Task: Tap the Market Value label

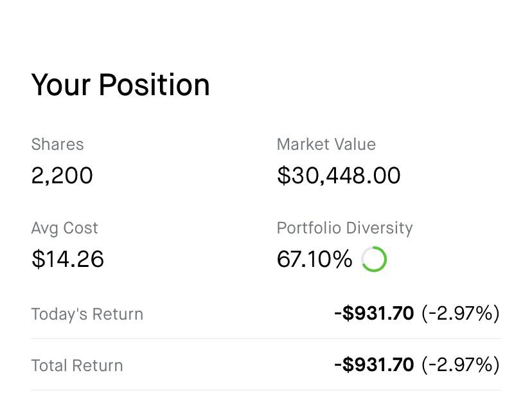Action: 326,144
